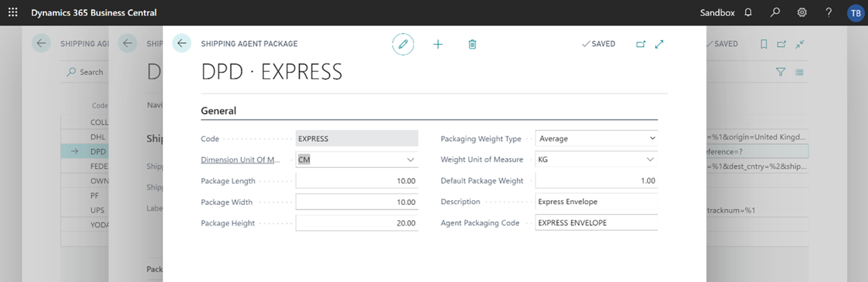Screen dimensions: 868x282
Task: Select the Code field EXPRESS
Action: coord(357,139)
